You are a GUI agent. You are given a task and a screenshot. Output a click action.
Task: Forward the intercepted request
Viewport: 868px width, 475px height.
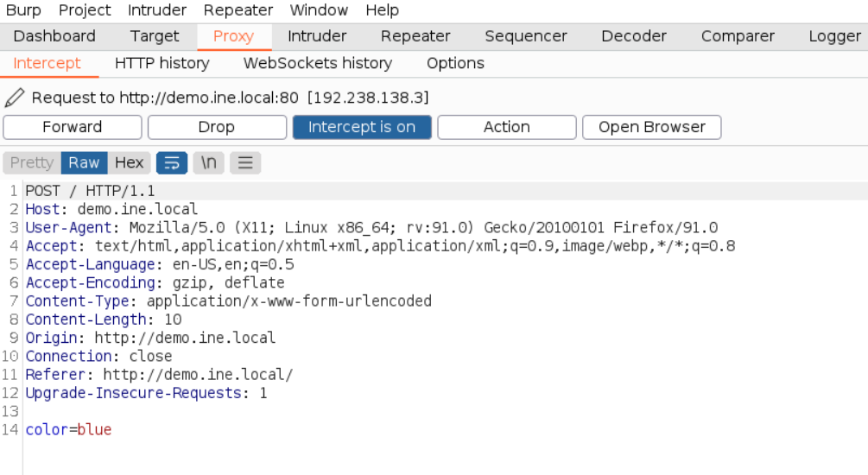[73, 127]
